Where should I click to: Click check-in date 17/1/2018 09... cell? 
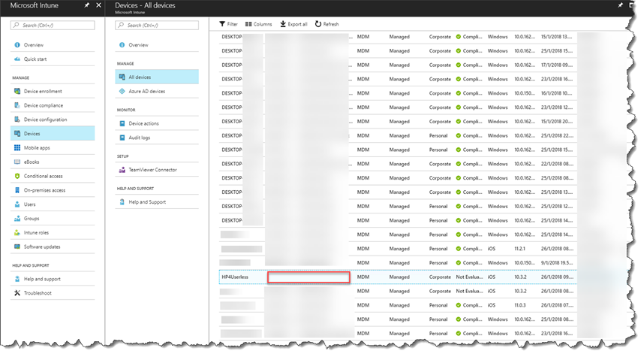pos(557,65)
